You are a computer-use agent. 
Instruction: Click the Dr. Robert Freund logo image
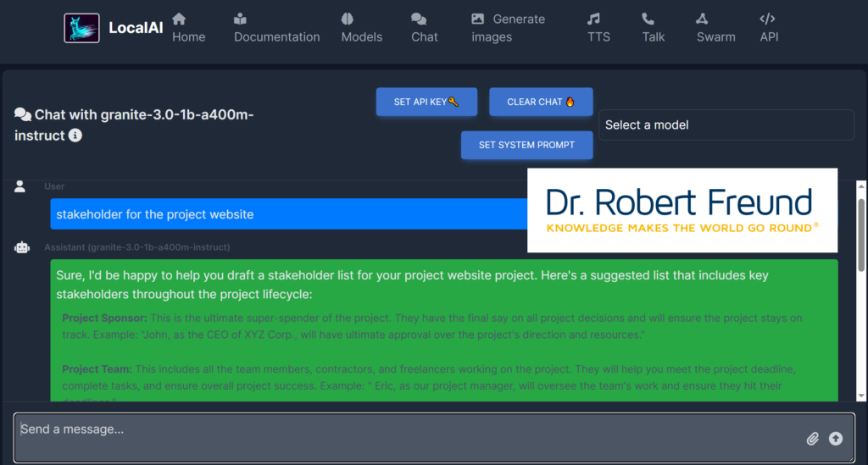click(682, 210)
